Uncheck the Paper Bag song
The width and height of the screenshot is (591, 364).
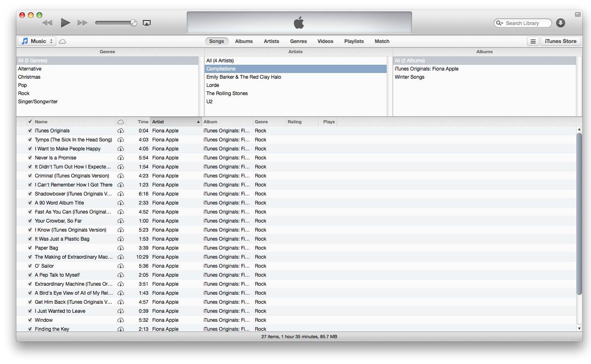click(x=30, y=248)
